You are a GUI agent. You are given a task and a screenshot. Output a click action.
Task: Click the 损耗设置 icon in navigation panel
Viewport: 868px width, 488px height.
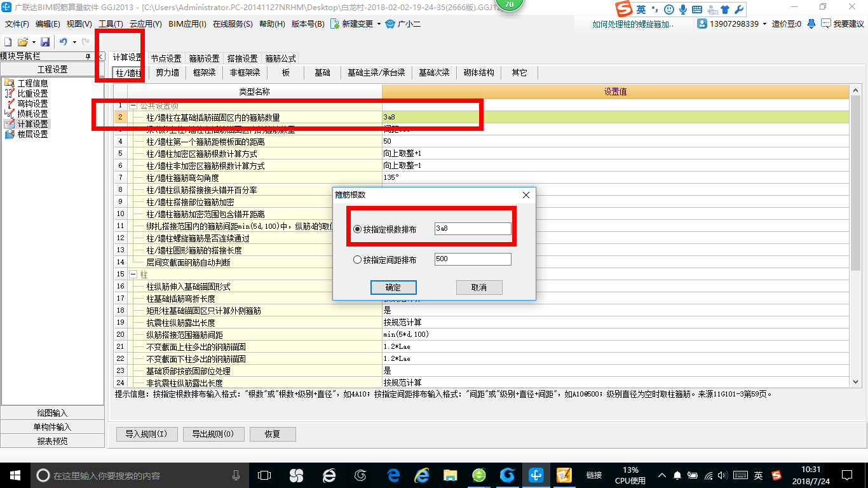tap(9, 114)
